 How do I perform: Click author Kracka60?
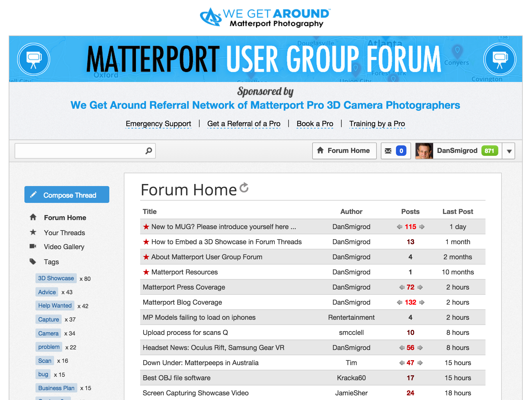(x=351, y=378)
